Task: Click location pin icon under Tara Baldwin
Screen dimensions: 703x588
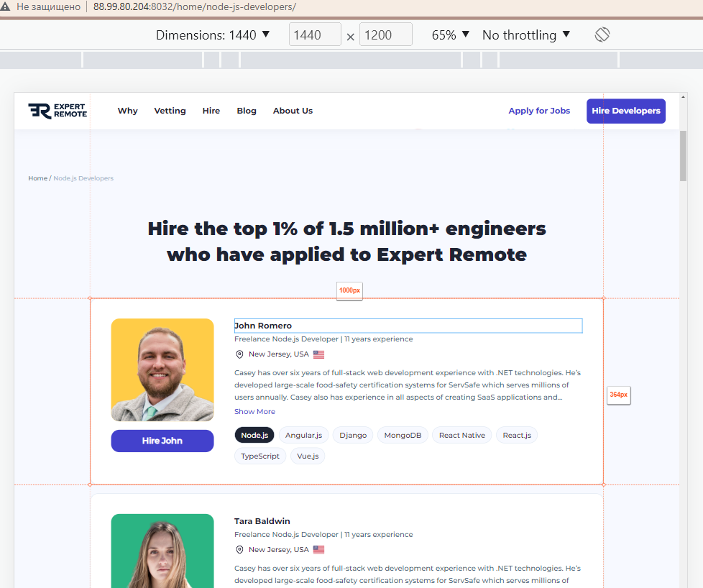Action: [240, 550]
